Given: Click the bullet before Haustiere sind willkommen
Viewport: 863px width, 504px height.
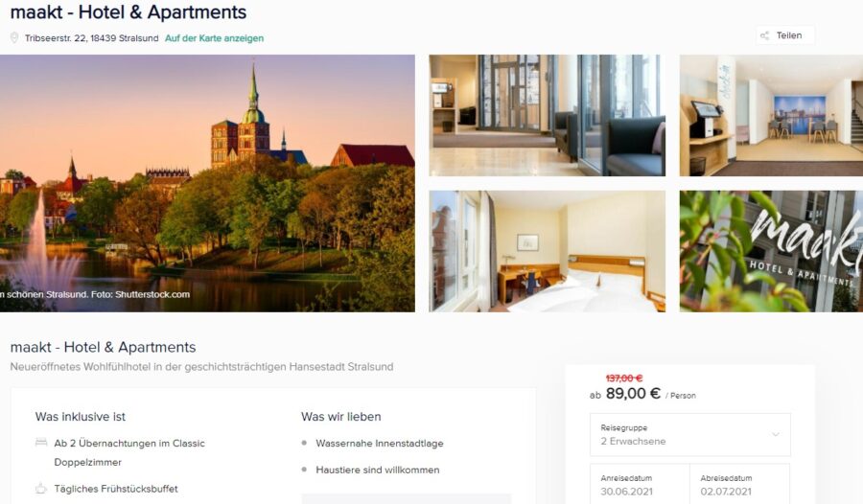Looking at the screenshot, I should pyautogui.click(x=304, y=470).
